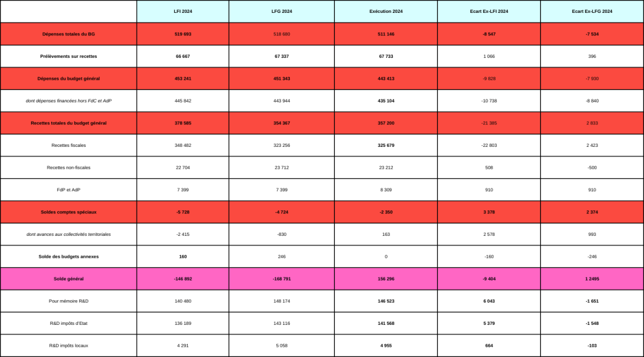The width and height of the screenshot is (644, 357).
Task: Click the 156 296 cell in the pink row
Action: click(386, 279)
